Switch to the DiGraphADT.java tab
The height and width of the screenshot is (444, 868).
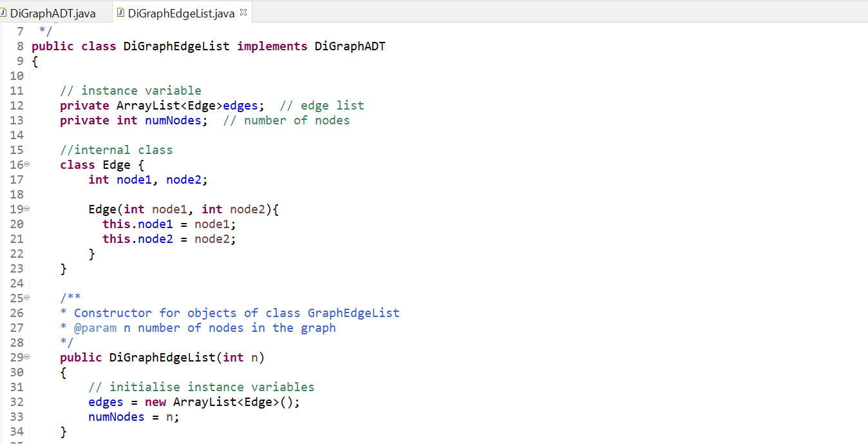[x=53, y=12]
